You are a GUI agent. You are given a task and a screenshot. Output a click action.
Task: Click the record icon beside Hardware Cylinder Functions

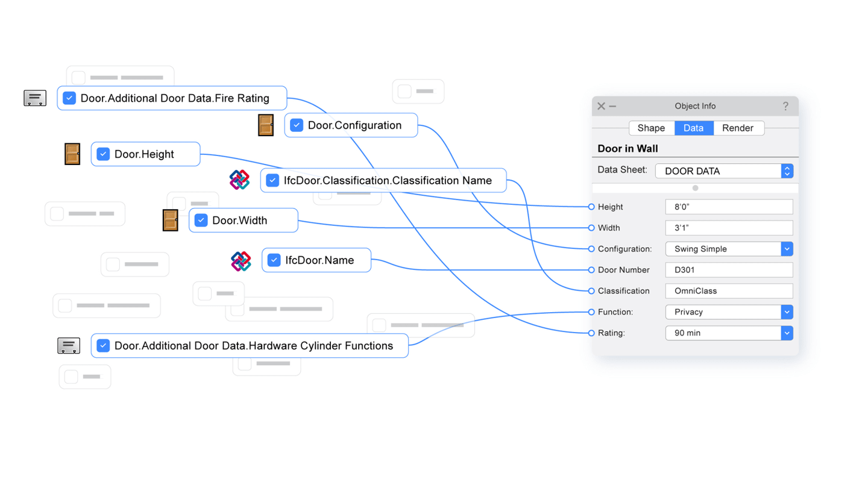[x=69, y=346]
